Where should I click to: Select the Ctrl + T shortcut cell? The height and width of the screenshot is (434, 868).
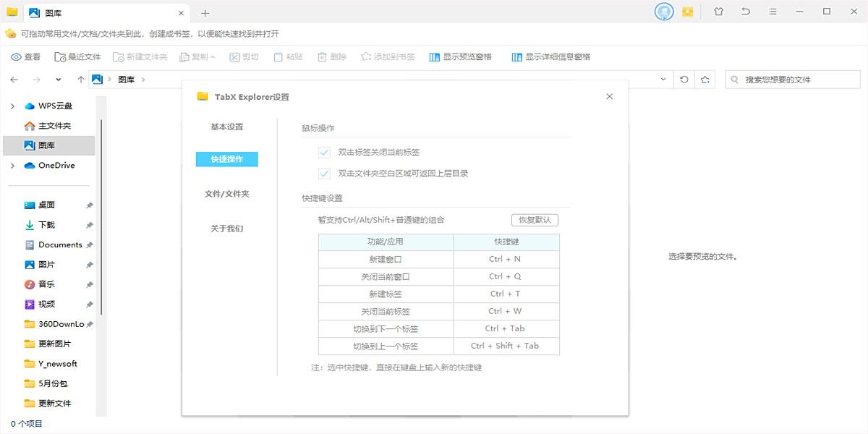click(x=506, y=294)
